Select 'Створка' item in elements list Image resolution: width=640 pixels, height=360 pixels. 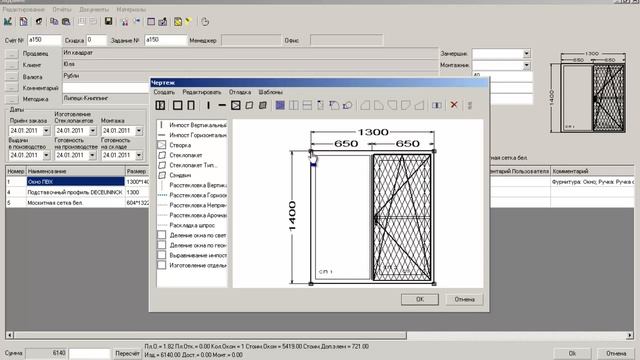[x=180, y=145]
